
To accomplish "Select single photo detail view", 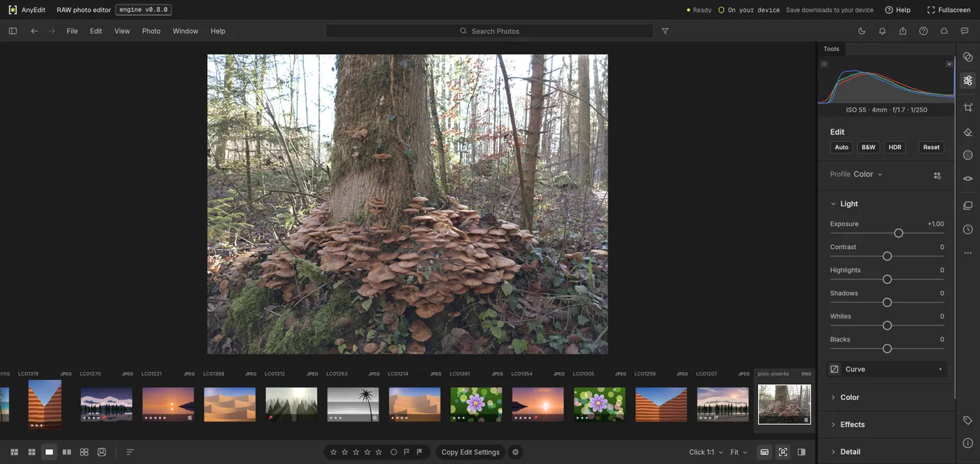I will [49, 452].
